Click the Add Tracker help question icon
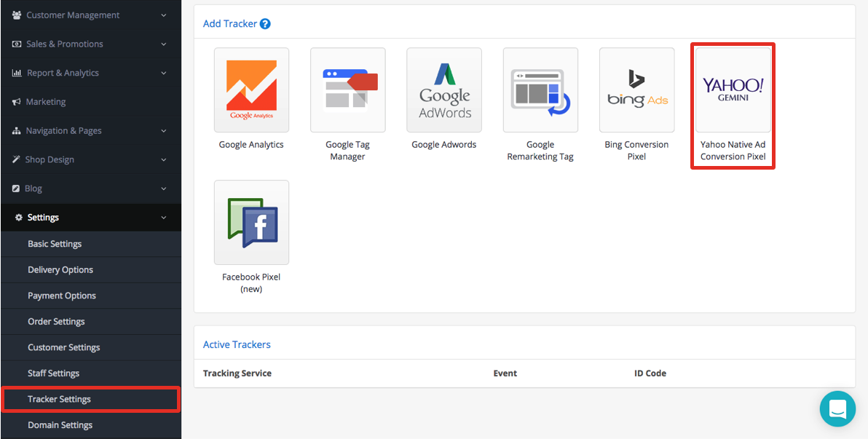Screen dimensions: 868x439 click(x=265, y=24)
